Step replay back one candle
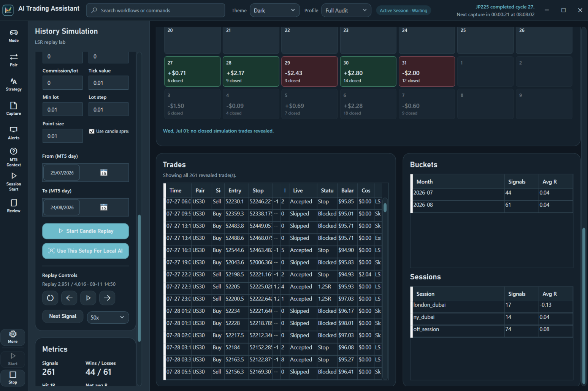 (x=69, y=298)
